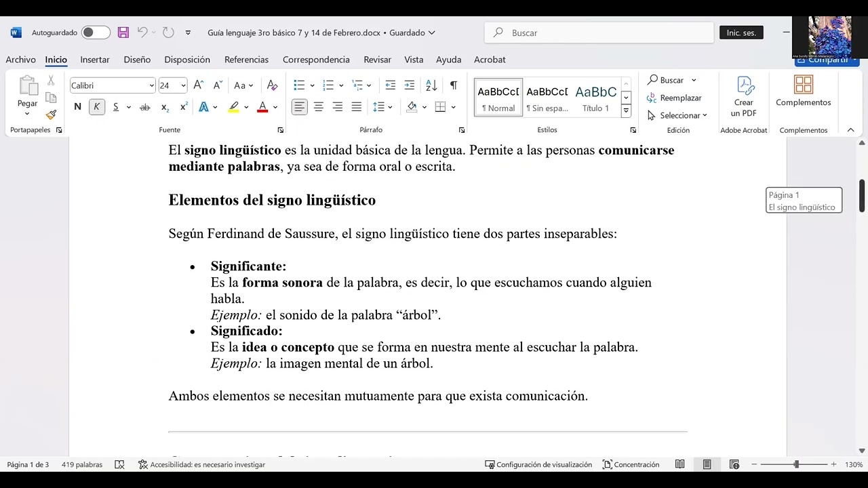
Task: Open Read Mode view in status bar
Action: point(679,464)
